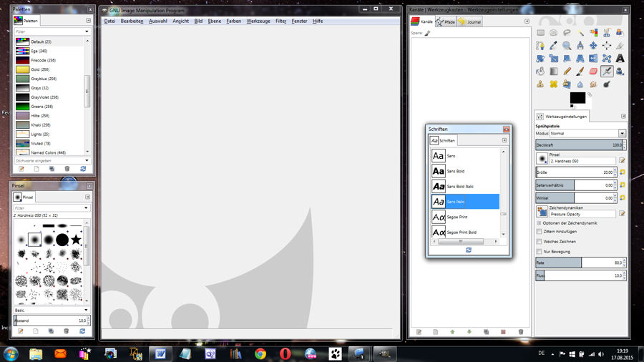
Task: Select the Color Picker eyedropper tool
Action: click(x=554, y=46)
